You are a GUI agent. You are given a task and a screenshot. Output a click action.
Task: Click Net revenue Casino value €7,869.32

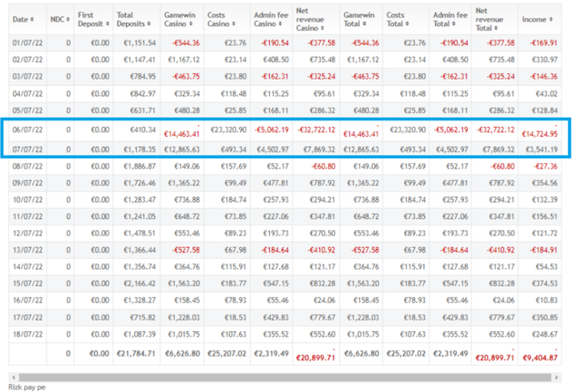click(319, 149)
